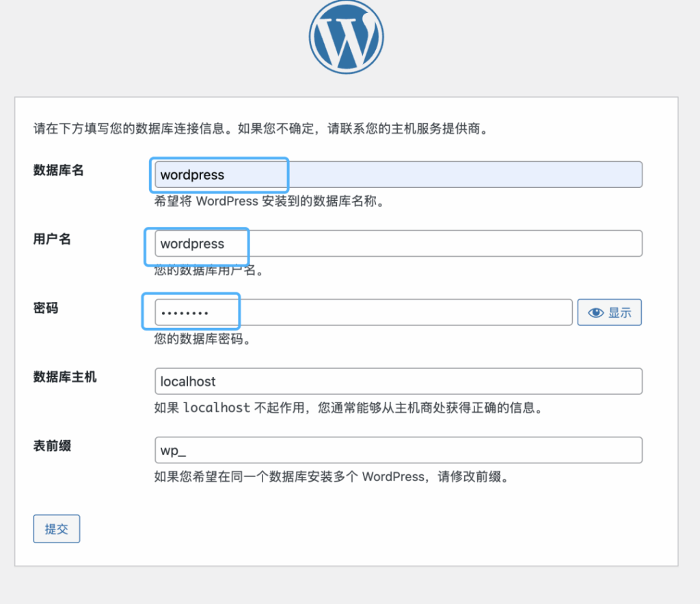Focus the 用户名 input field
The width and height of the screenshot is (700, 604).
click(x=399, y=243)
